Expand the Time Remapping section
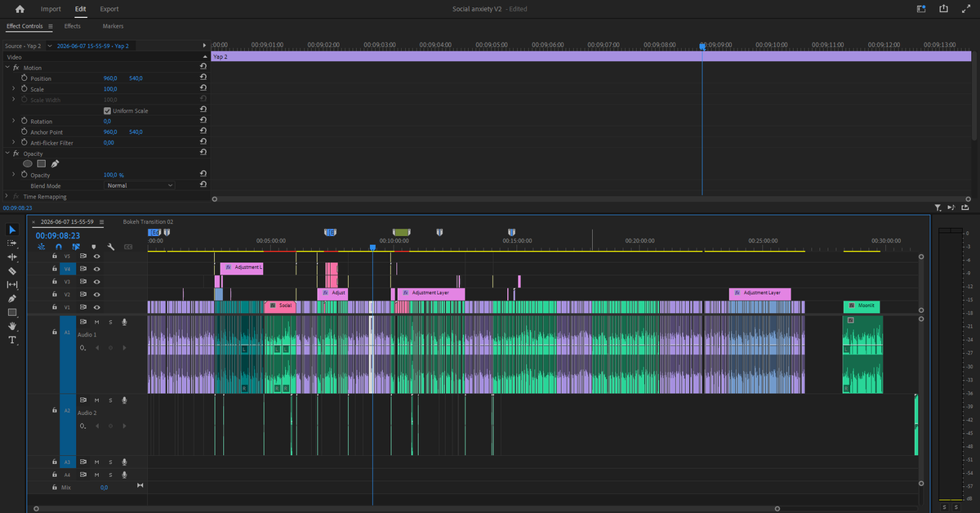Image resolution: width=980 pixels, height=513 pixels. [7, 196]
